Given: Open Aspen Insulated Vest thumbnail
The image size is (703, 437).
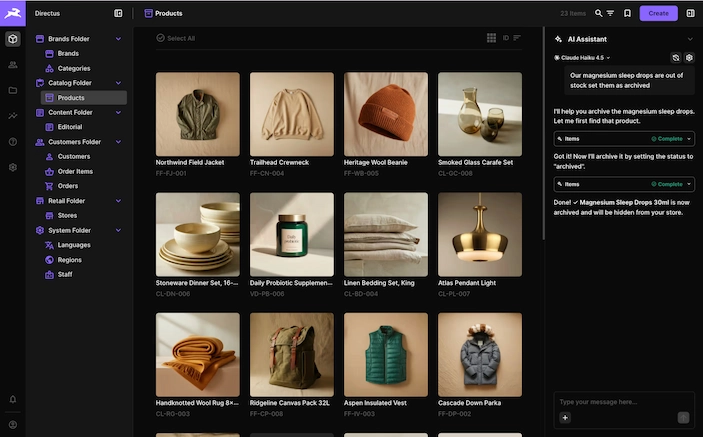Looking at the screenshot, I should (386, 355).
